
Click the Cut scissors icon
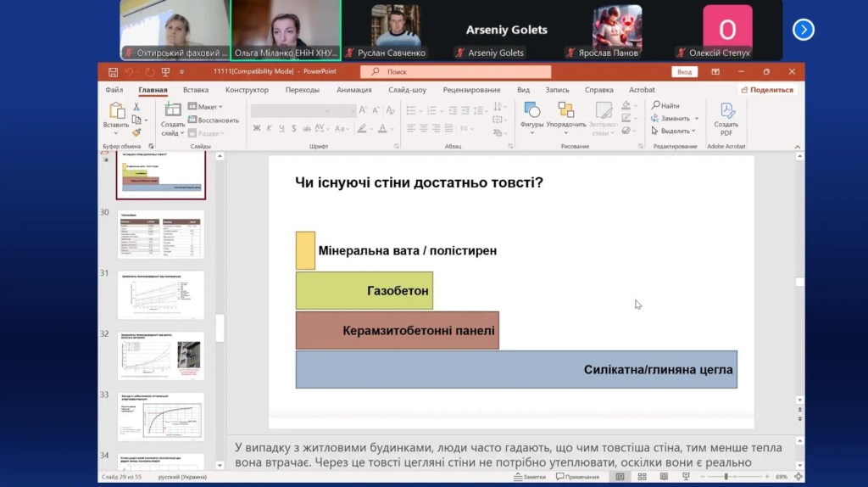(x=136, y=107)
